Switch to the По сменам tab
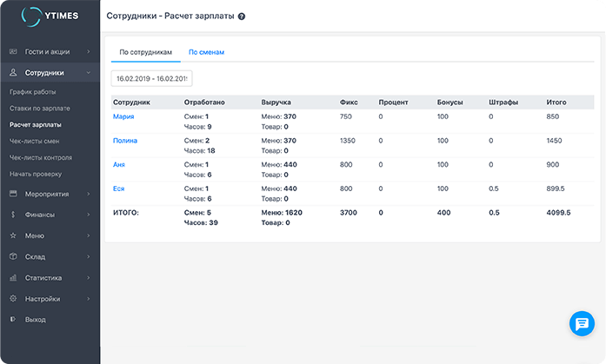The width and height of the screenshot is (606, 364). point(206,52)
